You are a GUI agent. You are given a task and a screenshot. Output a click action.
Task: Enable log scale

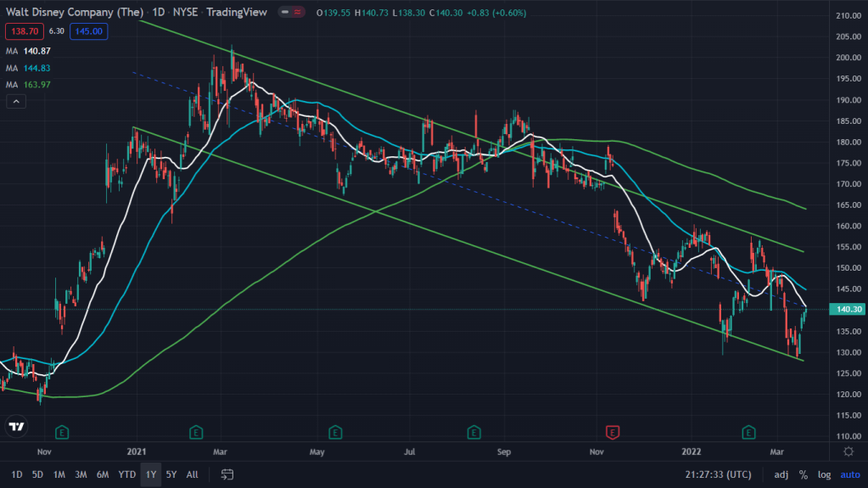[824, 474]
